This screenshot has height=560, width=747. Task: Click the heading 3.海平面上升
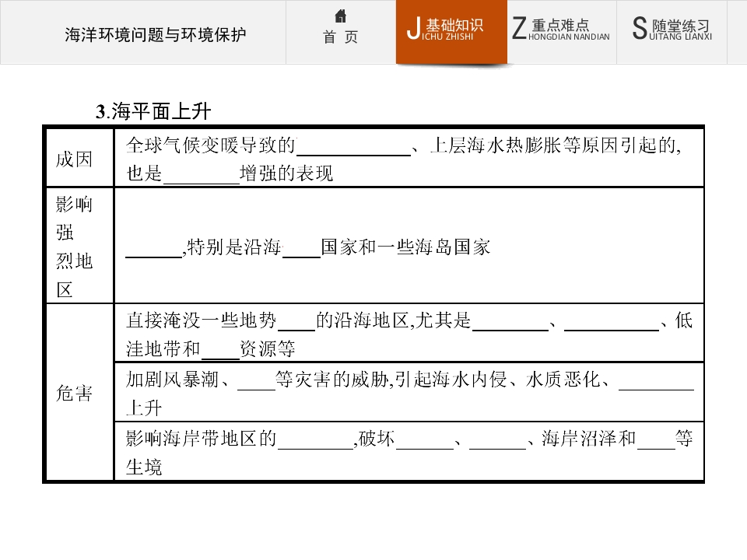click(153, 111)
